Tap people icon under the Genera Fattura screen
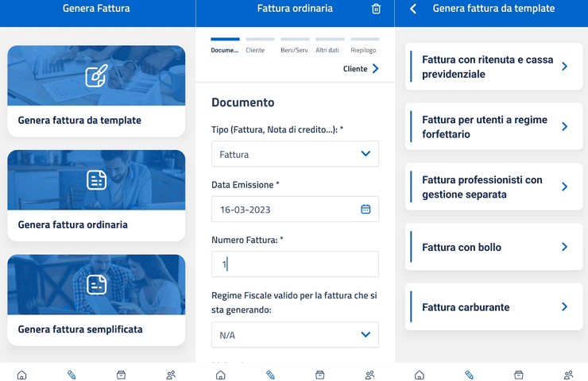This screenshot has width=588, height=381. 170,375
